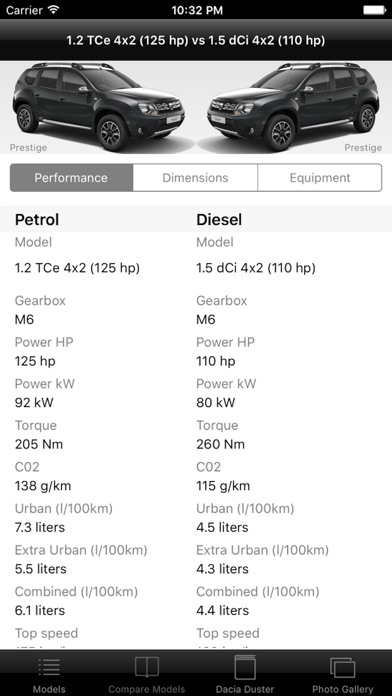The height and width of the screenshot is (696, 392).
Task: Switch to the Performance segment
Action: (71, 178)
